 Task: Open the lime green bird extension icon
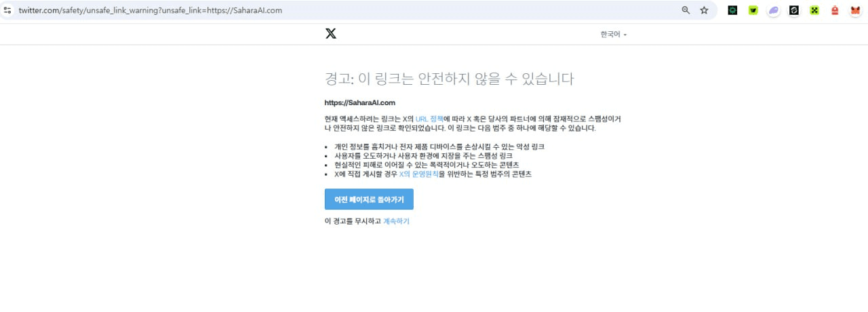[753, 10]
